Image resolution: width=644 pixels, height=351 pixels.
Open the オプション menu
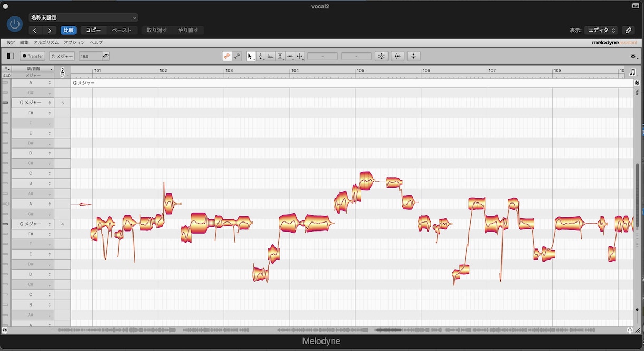pos(74,42)
